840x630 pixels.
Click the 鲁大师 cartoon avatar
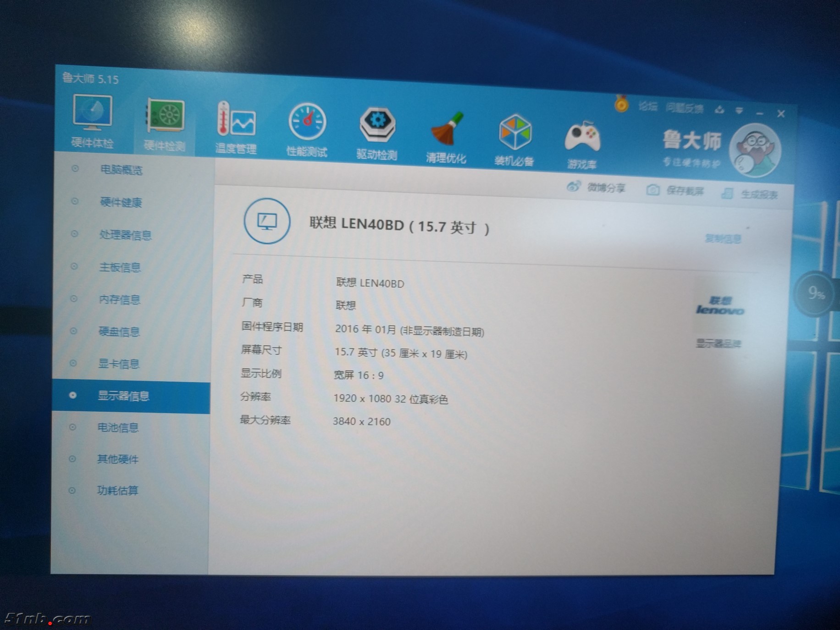point(755,151)
